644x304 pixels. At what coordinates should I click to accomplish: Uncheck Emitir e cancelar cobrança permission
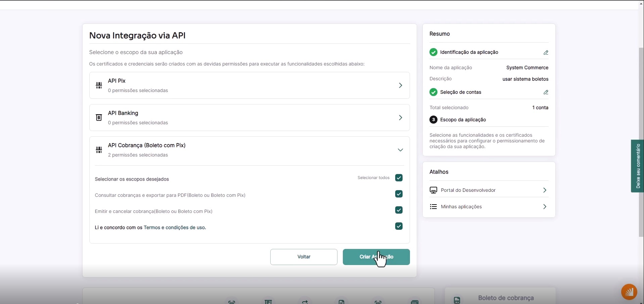pyautogui.click(x=399, y=210)
